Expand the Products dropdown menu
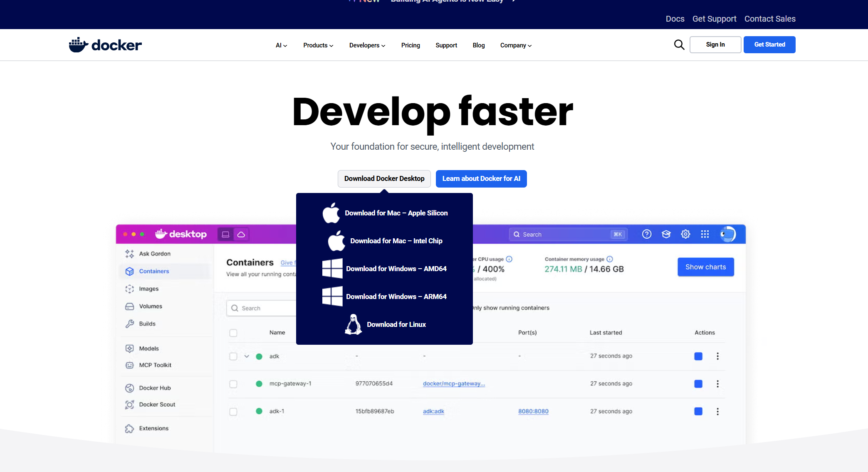Image resolution: width=868 pixels, height=472 pixels. tap(318, 45)
